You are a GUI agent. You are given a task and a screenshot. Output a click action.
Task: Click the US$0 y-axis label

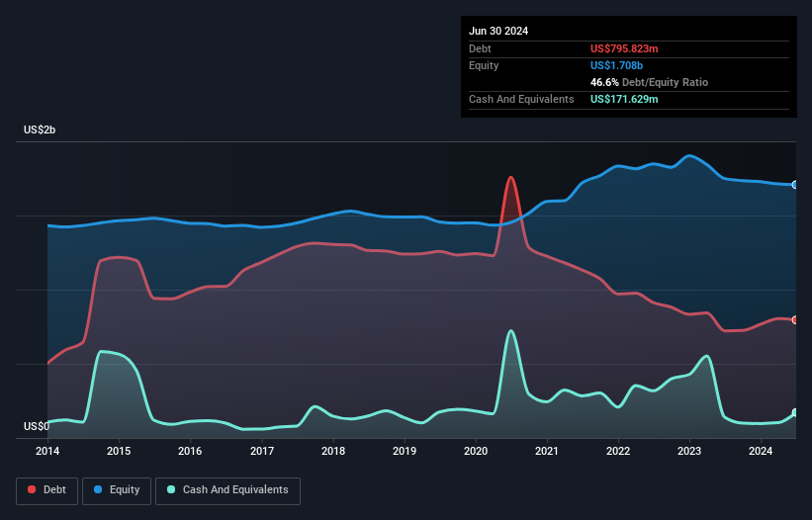coord(37,426)
